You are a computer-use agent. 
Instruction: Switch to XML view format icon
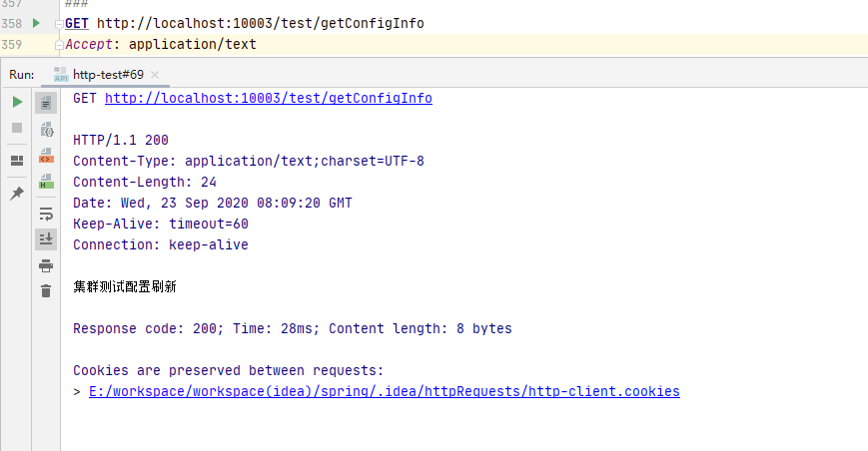tap(46, 156)
